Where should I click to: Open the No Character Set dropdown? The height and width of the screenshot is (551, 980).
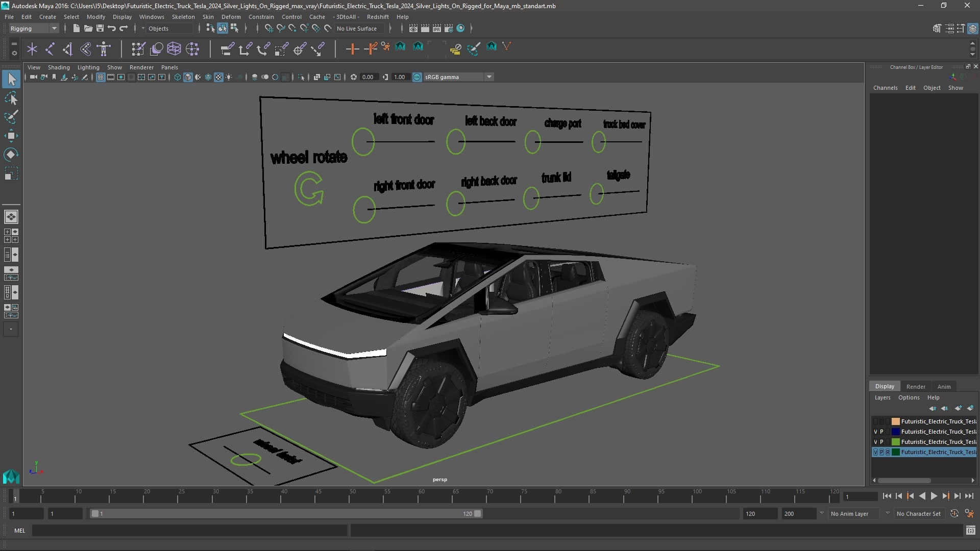tap(919, 514)
